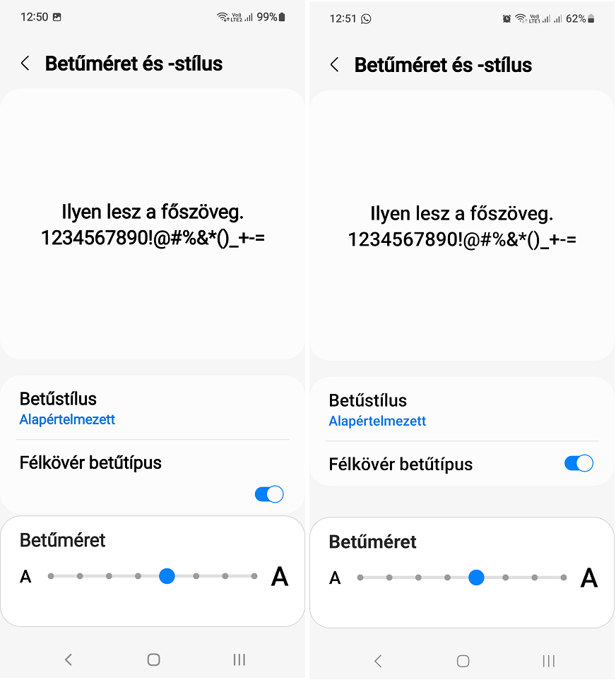Tap large A icon beside right slider
616x682 pixels.
tap(589, 578)
